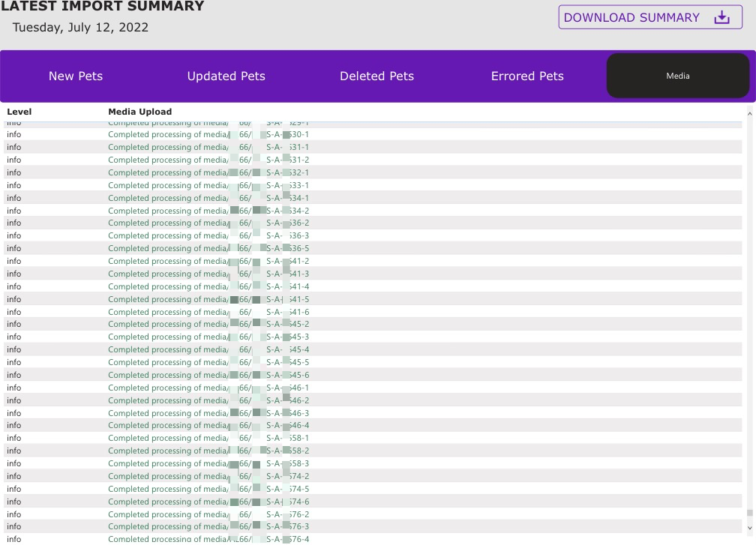Select the log row ending in 645-6

210,375
